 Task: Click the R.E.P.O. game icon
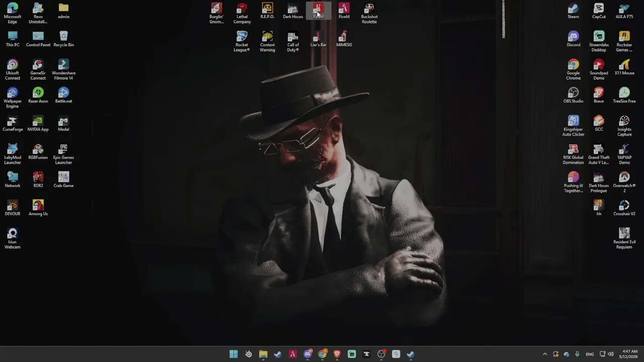[267, 11]
